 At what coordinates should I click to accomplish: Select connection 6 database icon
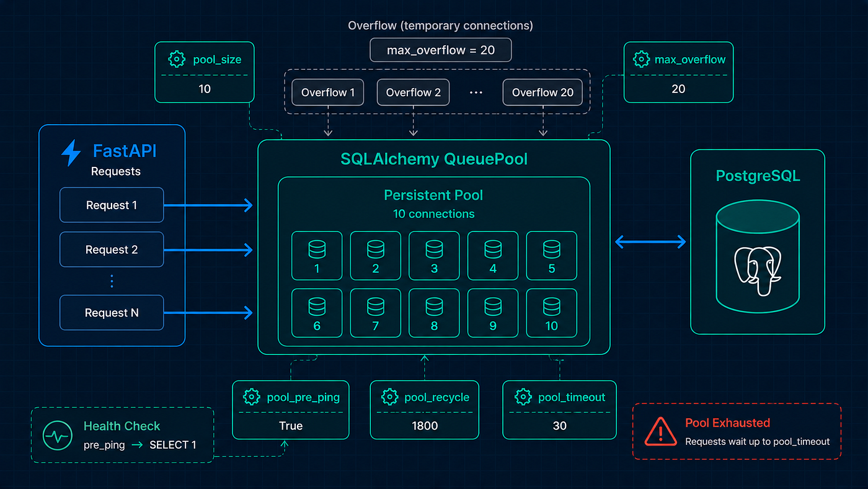click(317, 307)
